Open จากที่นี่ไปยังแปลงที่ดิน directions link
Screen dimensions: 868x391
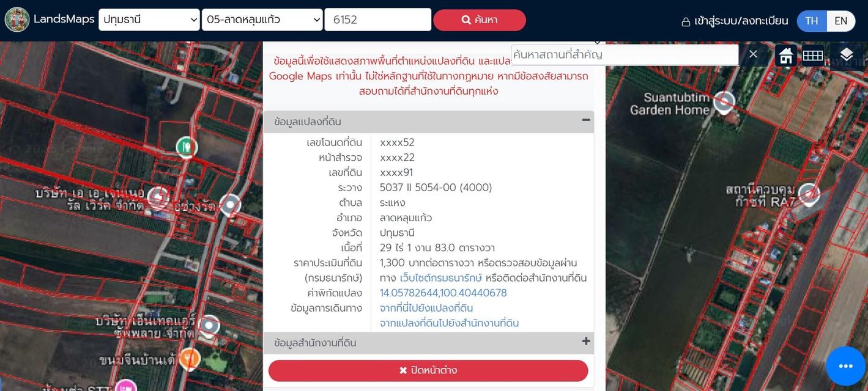coord(426,308)
